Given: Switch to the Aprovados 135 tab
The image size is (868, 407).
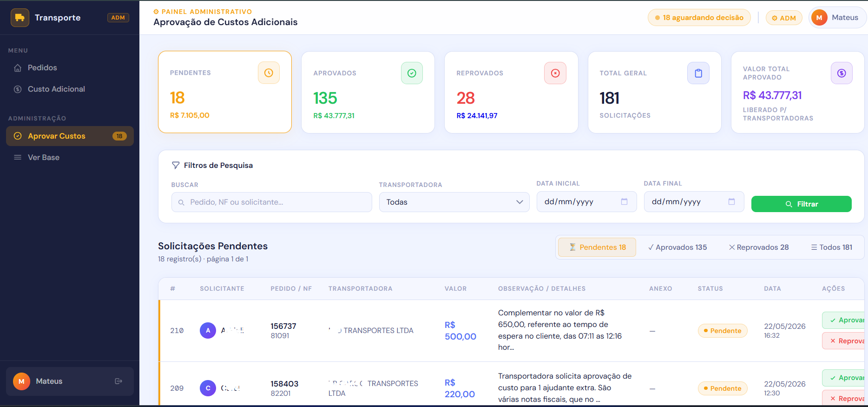Looking at the screenshot, I should [677, 247].
